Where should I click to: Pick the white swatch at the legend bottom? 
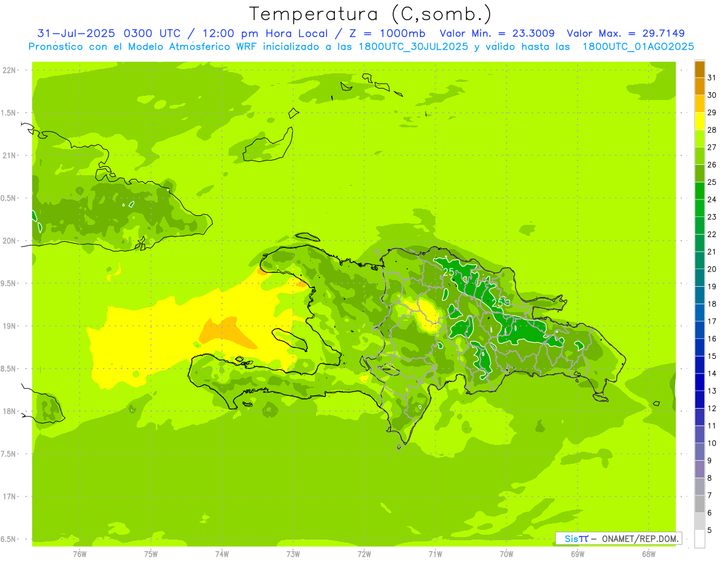pos(699,538)
